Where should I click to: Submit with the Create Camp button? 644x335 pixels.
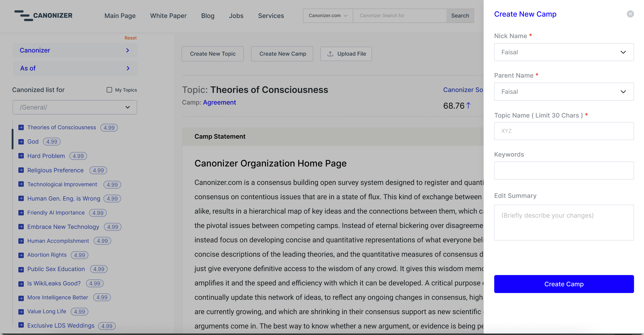tap(564, 284)
